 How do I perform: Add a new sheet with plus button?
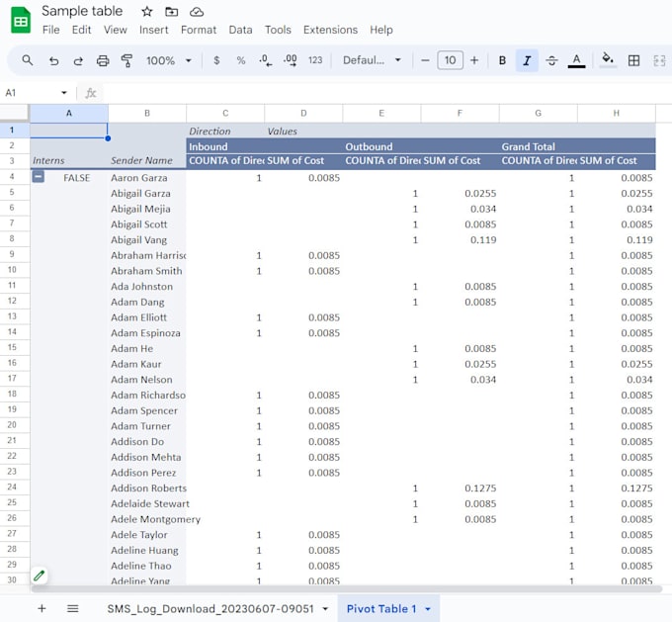click(42, 608)
